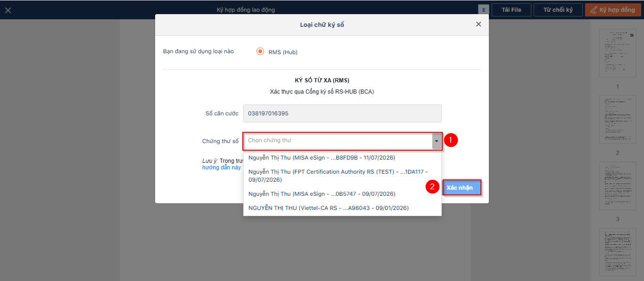This screenshot has width=644, height=281.
Task: Close the Loại chữ ký số dialog
Action: (479, 24)
